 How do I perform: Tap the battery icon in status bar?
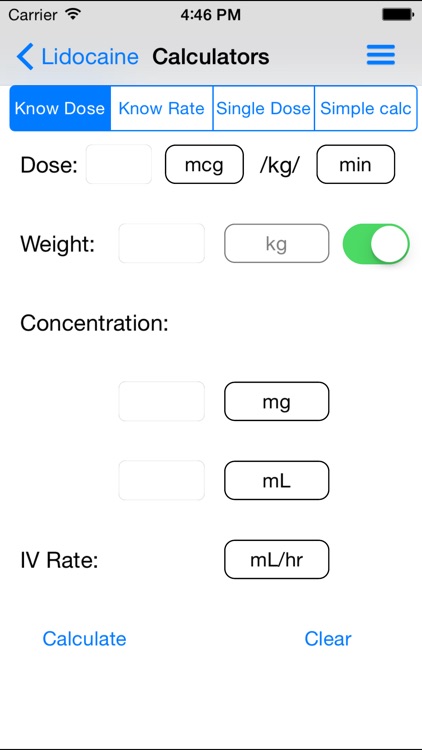397,15
